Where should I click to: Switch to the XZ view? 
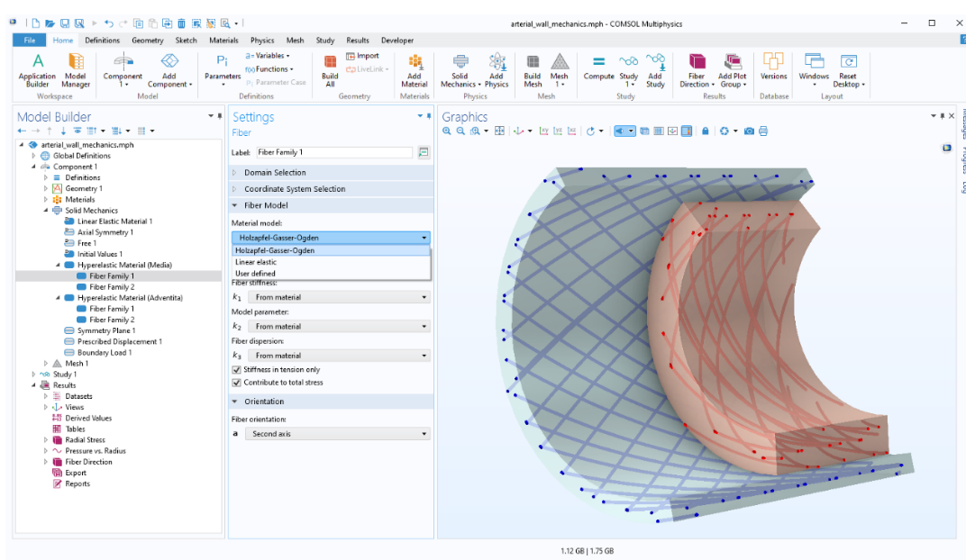point(571,131)
